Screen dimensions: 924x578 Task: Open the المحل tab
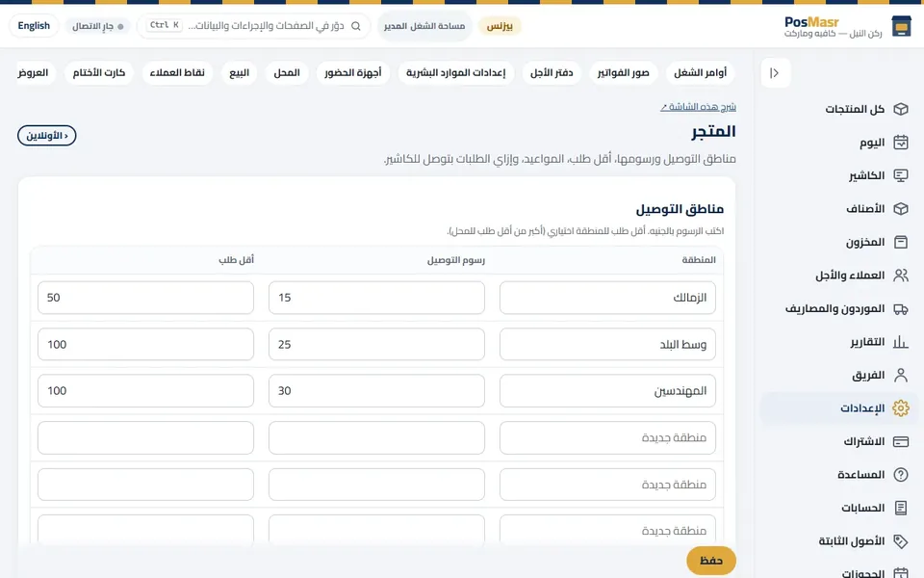pyautogui.click(x=287, y=73)
